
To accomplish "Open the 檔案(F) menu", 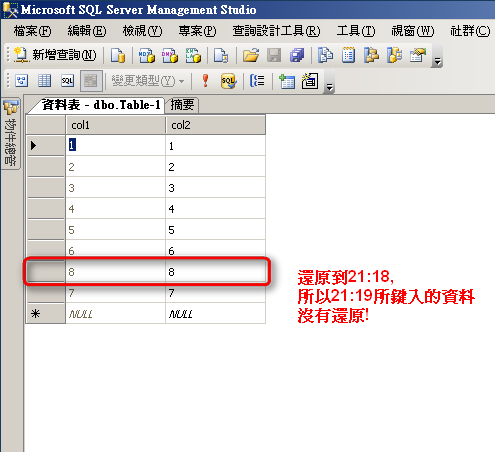I will pyautogui.click(x=32, y=31).
